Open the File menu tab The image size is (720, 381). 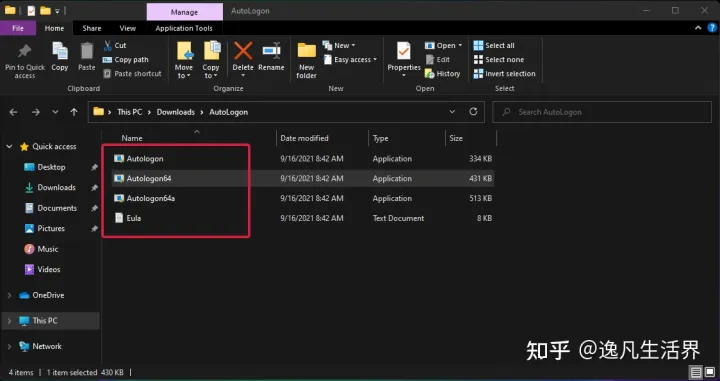click(x=18, y=28)
